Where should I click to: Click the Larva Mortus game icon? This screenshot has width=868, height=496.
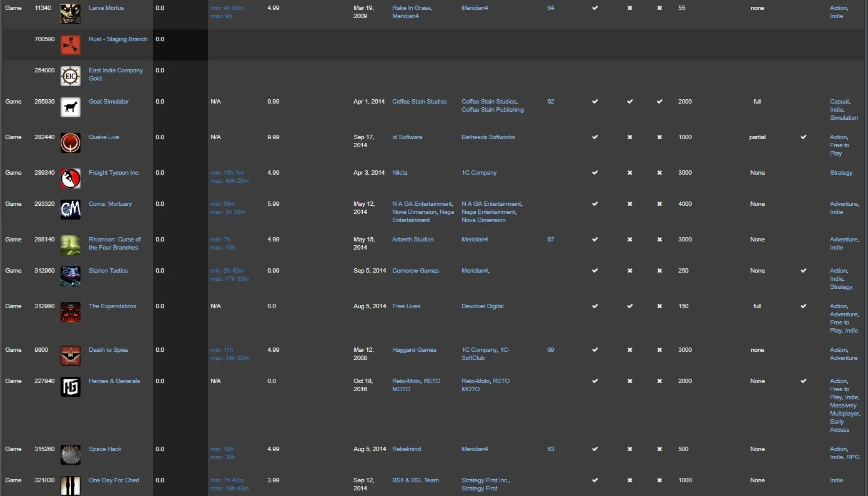click(71, 14)
